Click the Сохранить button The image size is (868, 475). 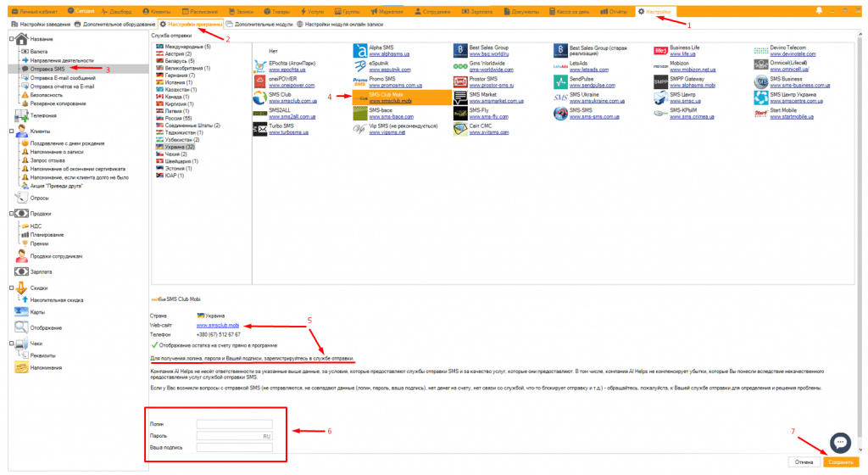point(841,461)
